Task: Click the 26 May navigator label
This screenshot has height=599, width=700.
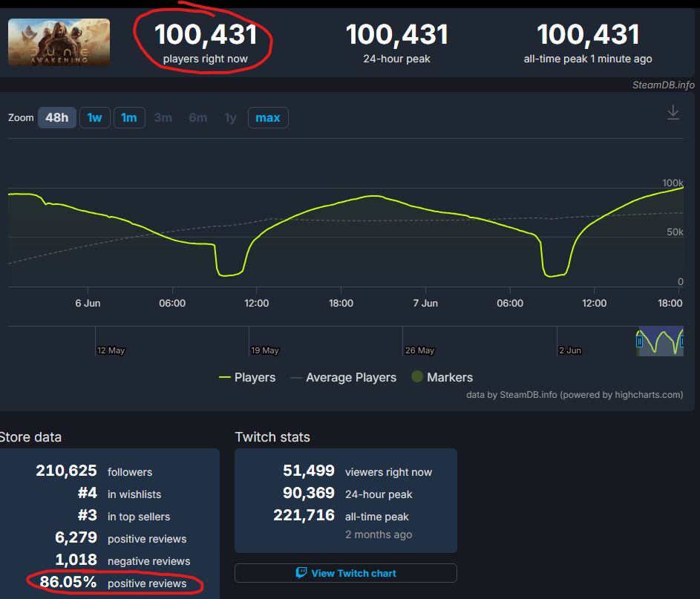Action: tap(419, 350)
